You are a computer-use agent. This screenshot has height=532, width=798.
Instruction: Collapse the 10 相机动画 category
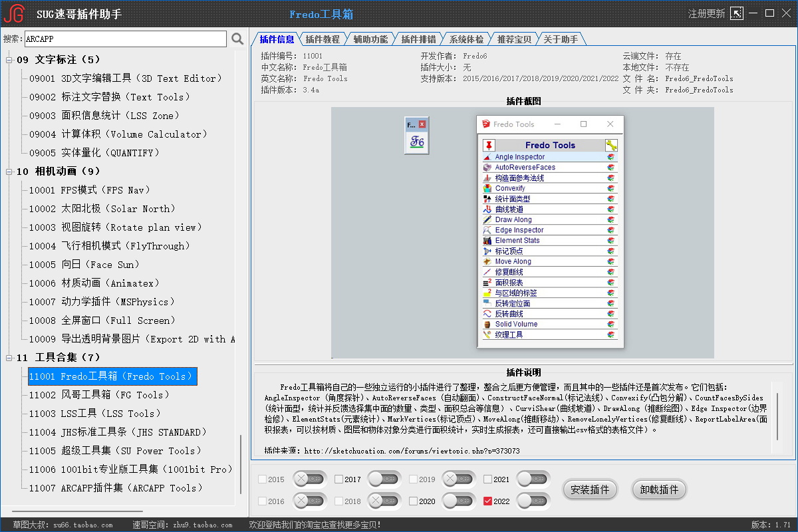[9, 172]
